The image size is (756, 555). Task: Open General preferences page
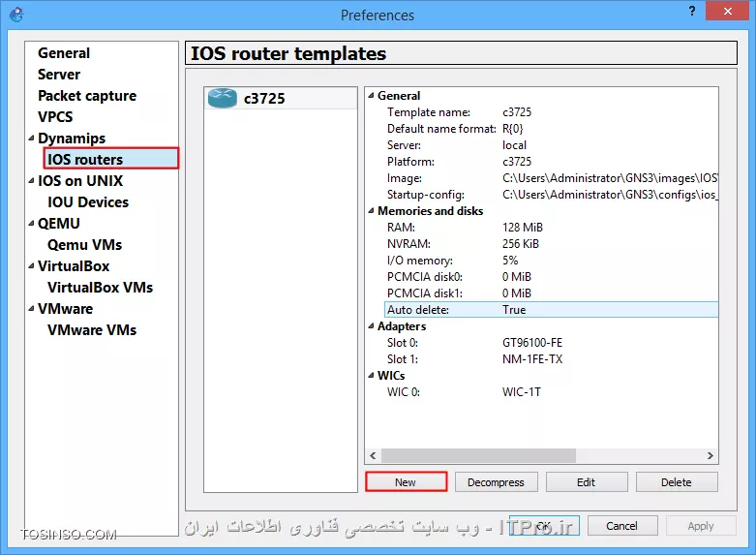tap(64, 53)
